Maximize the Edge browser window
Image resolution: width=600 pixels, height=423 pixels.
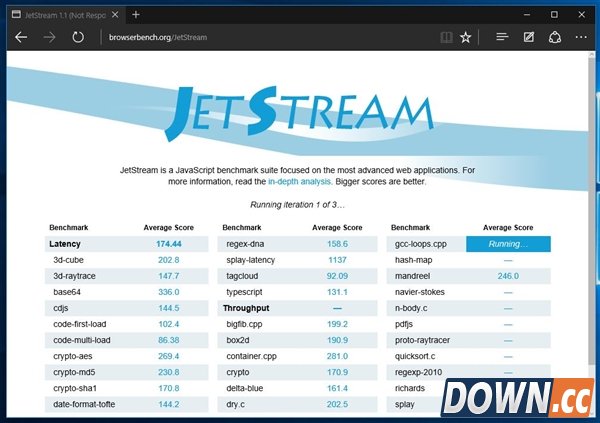[554, 14]
